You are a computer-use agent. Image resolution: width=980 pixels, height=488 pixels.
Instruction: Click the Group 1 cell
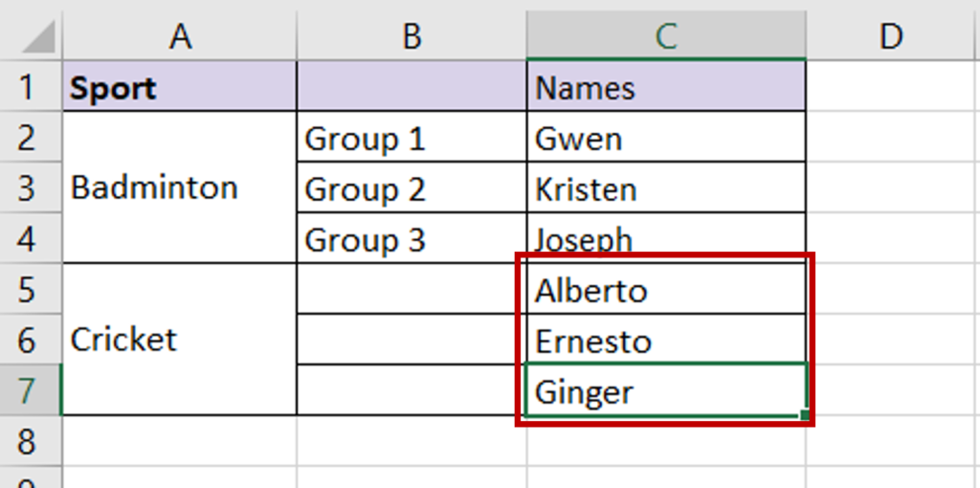[412, 138]
